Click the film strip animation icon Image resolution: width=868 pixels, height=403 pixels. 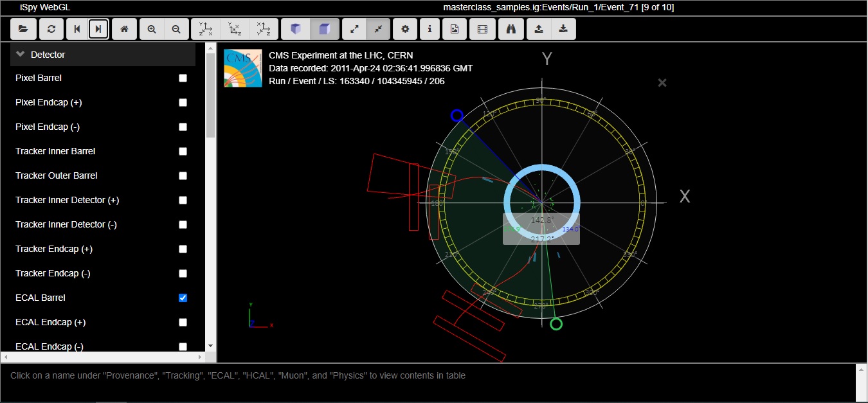(482, 29)
